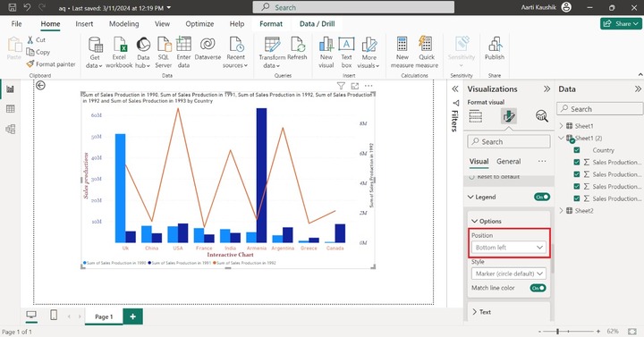Switch to the General tab
This screenshot has height=337, width=644.
(508, 161)
